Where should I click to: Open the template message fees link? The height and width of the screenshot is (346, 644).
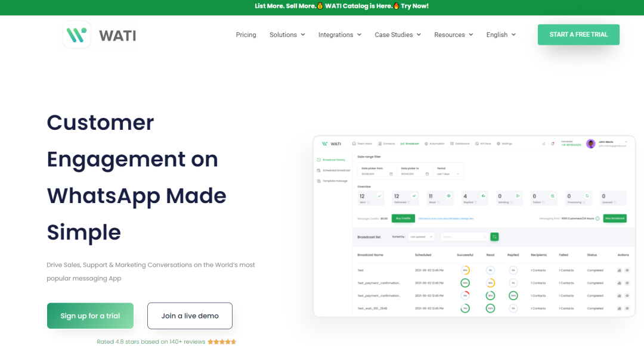coord(445,219)
